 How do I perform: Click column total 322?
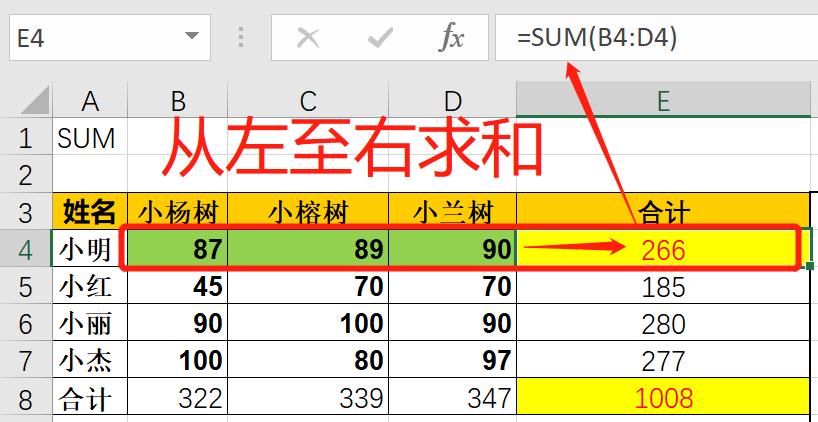tap(177, 397)
